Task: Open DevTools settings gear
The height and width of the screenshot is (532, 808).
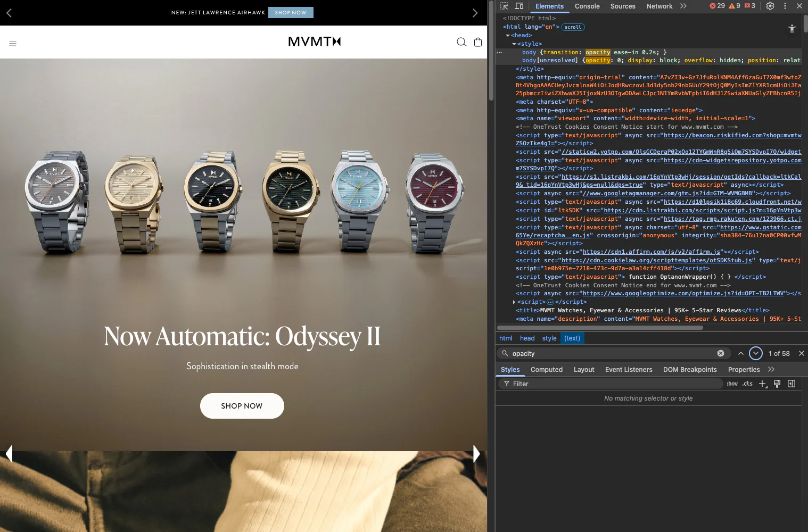Action: [770, 6]
